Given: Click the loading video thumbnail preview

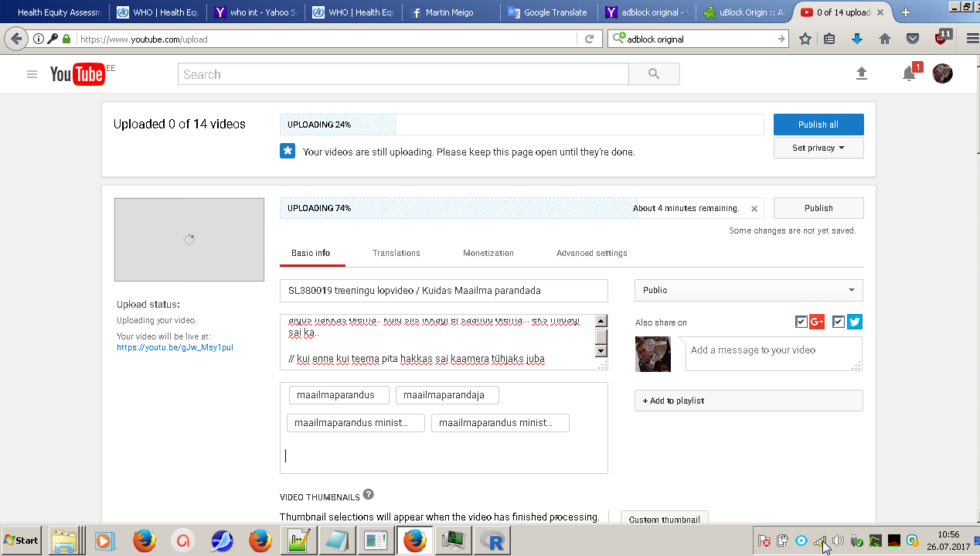Looking at the screenshot, I should (x=189, y=240).
